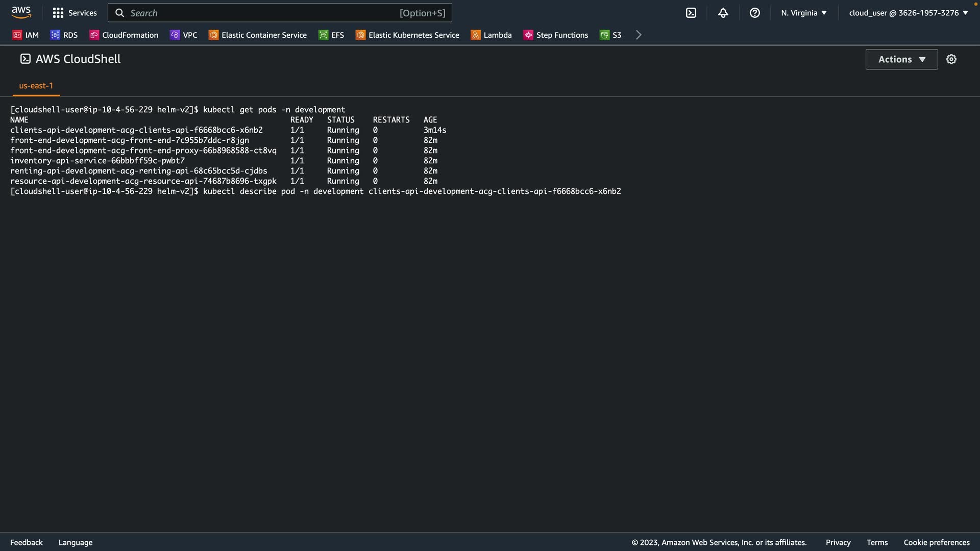Image resolution: width=980 pixels, height=551 pixels.
Task: Click the AWS logo home icon
Action: coord(21,12)
